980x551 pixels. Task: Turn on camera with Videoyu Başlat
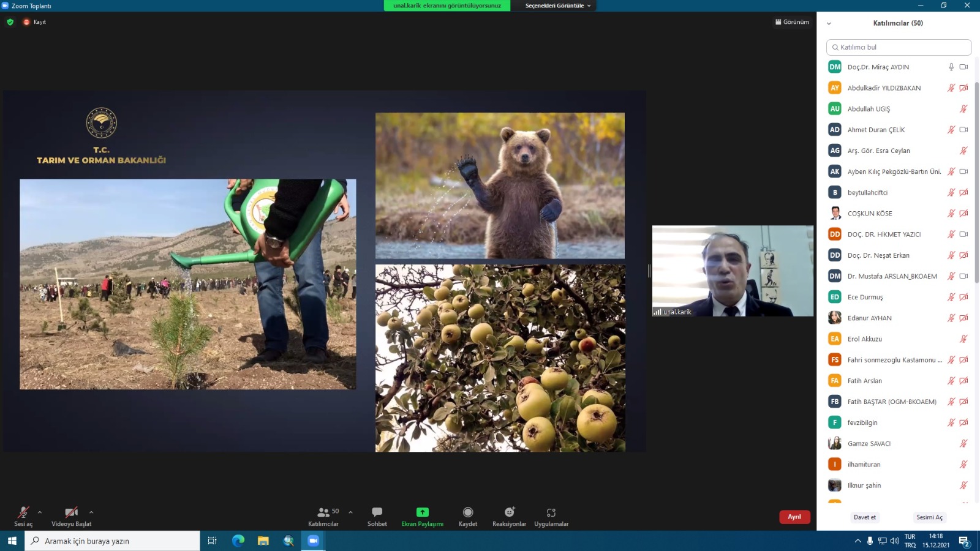(x=71, y=516)
